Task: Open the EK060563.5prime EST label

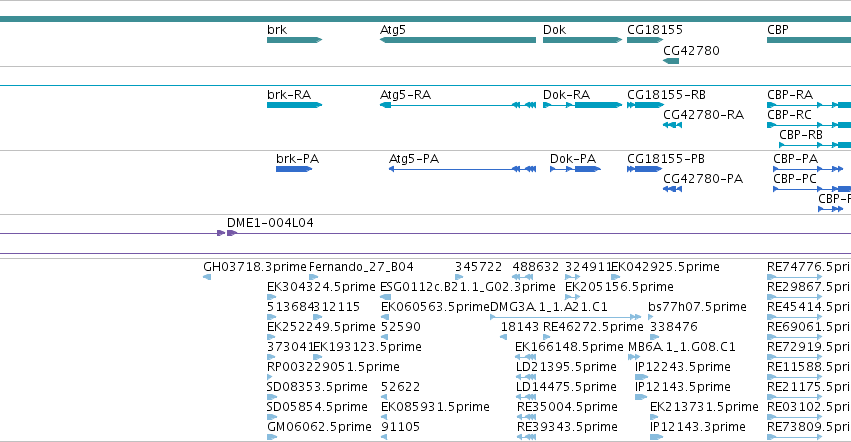Action: click(435, 307)
